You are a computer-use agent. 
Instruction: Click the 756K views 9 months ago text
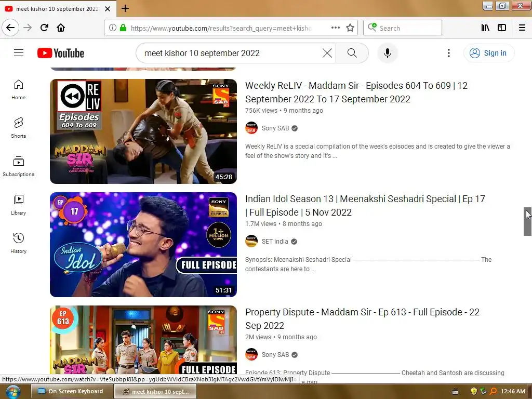tap(284, 111)
